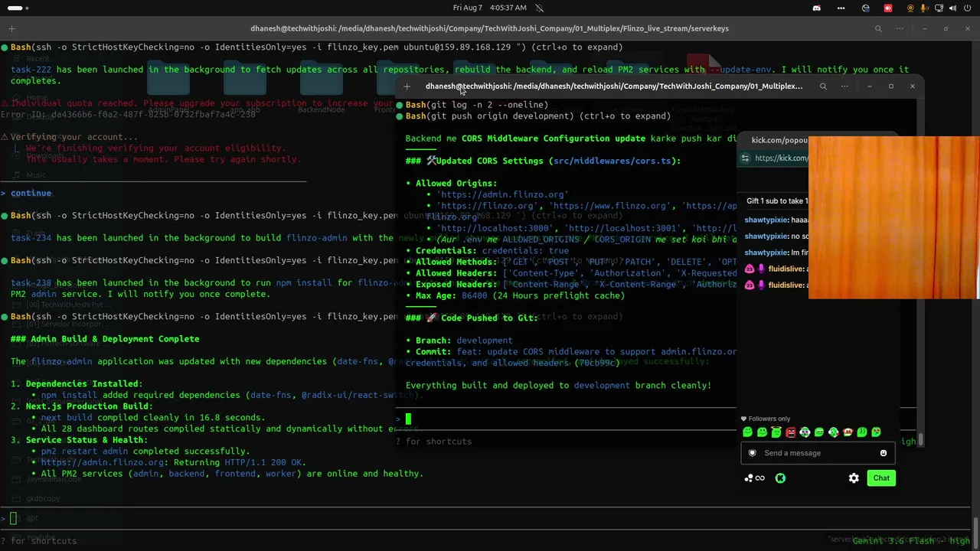The width and height of the screenshot is (980, 551).
Task: Click the Kick chat message input box
Action: click(x=818, y=453)
